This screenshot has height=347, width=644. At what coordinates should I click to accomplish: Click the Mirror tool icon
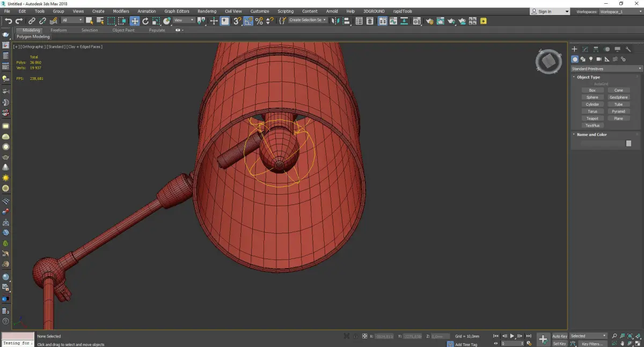335,21
